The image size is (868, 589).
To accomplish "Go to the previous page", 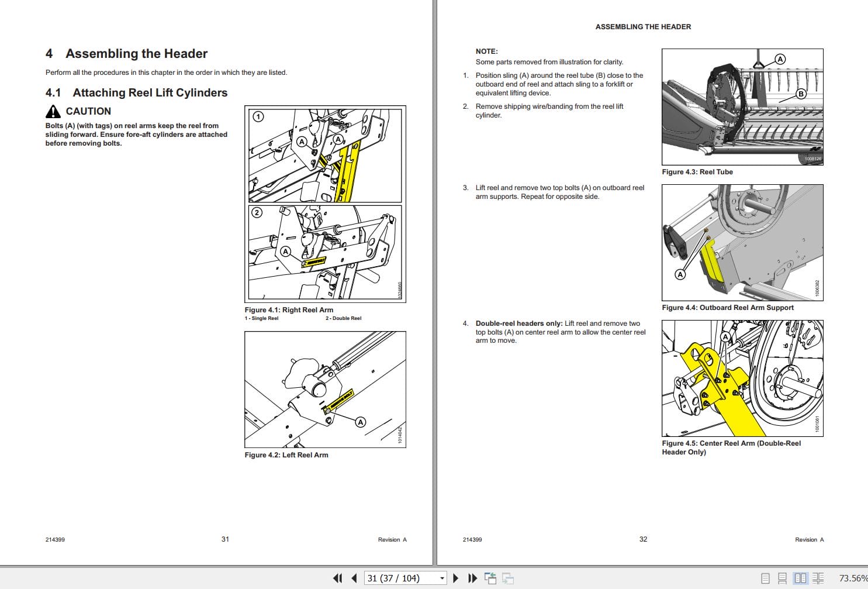I will point(354,578).
